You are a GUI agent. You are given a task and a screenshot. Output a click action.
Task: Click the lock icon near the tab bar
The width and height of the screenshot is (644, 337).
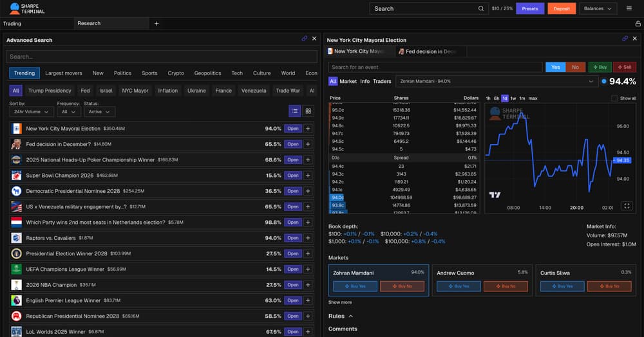point(638,24)
